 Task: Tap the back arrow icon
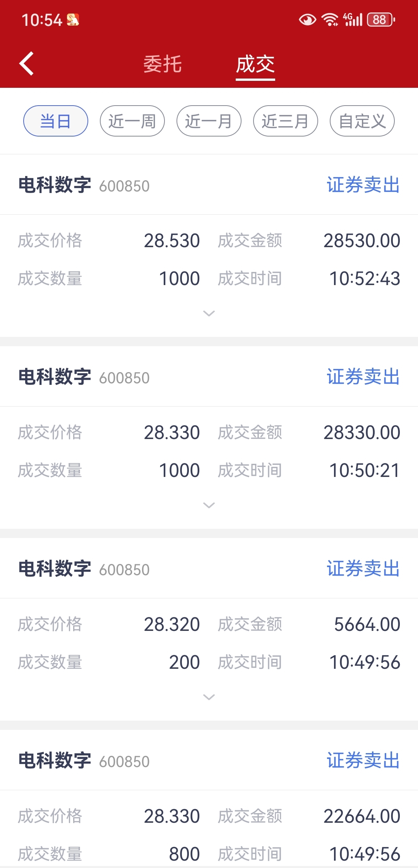click(x=26, y=63)
